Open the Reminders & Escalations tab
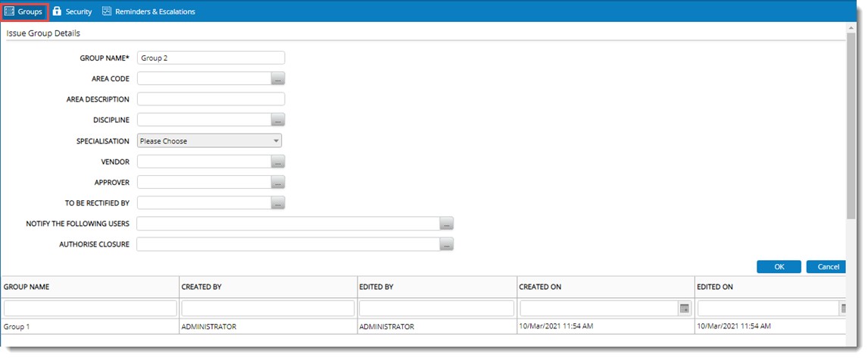Screen dimensions: 868x358 (148, 11)
